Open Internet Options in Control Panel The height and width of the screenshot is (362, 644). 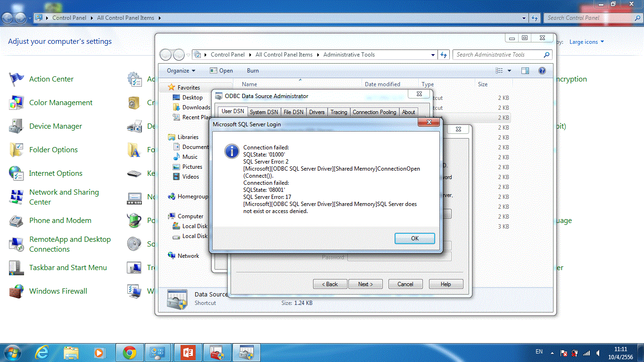coord(56,173)
